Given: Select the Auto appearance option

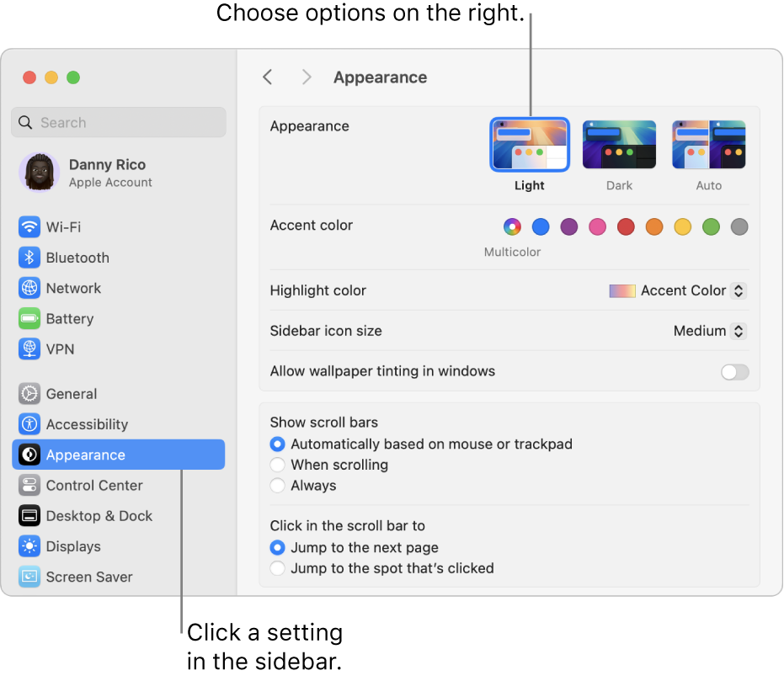Looking at the screenshot, I should 708,144.
